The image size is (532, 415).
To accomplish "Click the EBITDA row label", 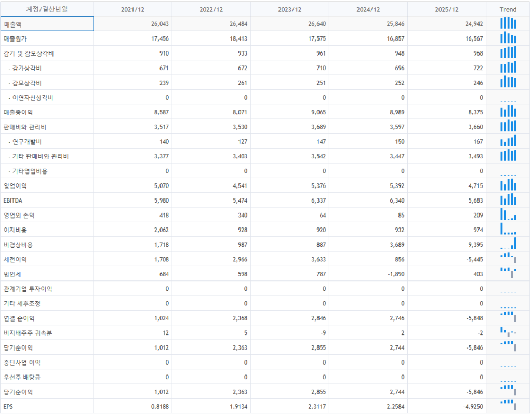I will tap(13, 200).
